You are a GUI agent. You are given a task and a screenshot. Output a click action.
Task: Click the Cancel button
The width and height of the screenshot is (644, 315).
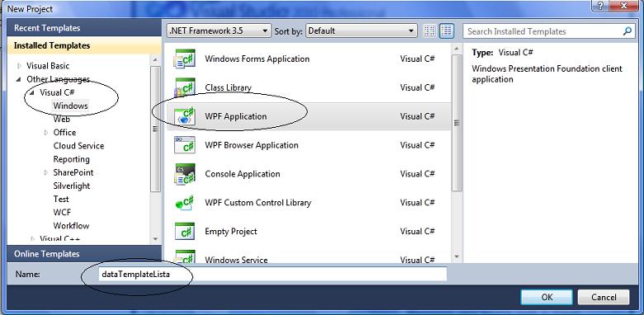click(604, 297)
